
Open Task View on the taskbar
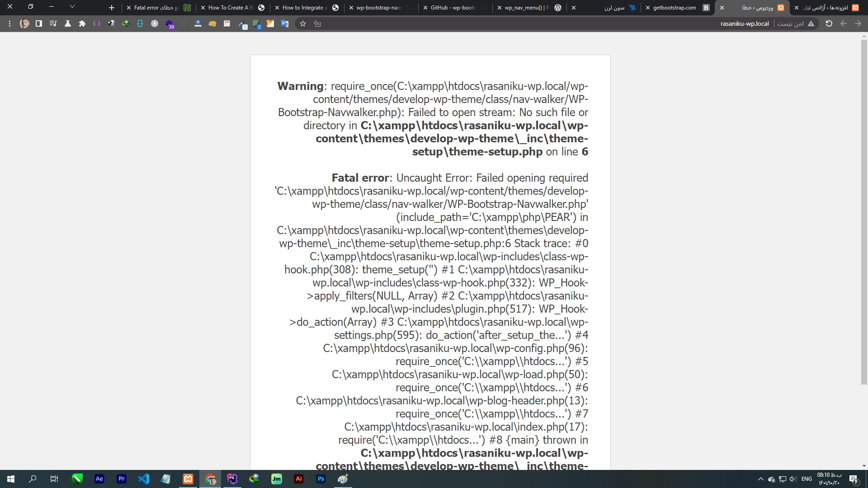[x=54, y=479]
